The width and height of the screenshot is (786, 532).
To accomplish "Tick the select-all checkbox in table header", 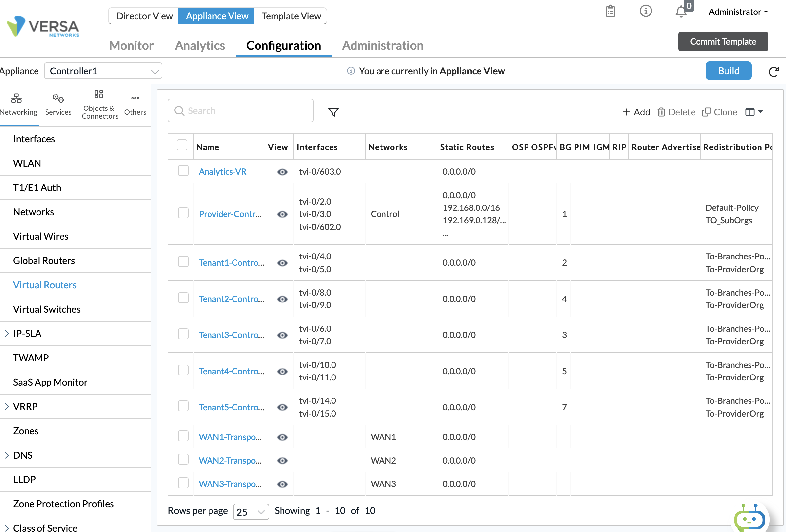I will pyautogui.click(x=182, y=145).
